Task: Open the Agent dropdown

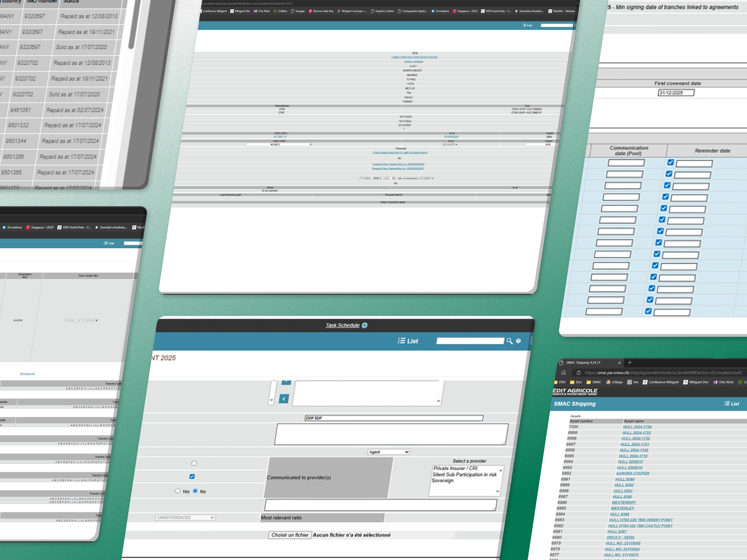Action: coord(389,452)
